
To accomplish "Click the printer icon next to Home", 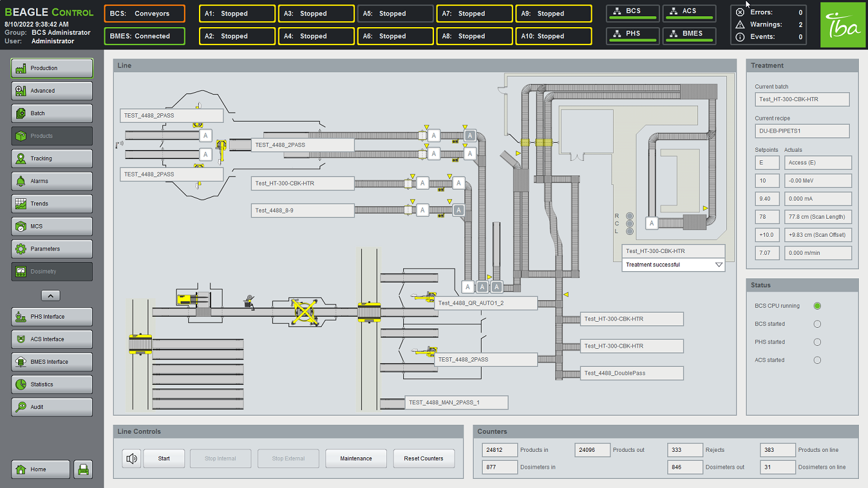I will point(83,469).
